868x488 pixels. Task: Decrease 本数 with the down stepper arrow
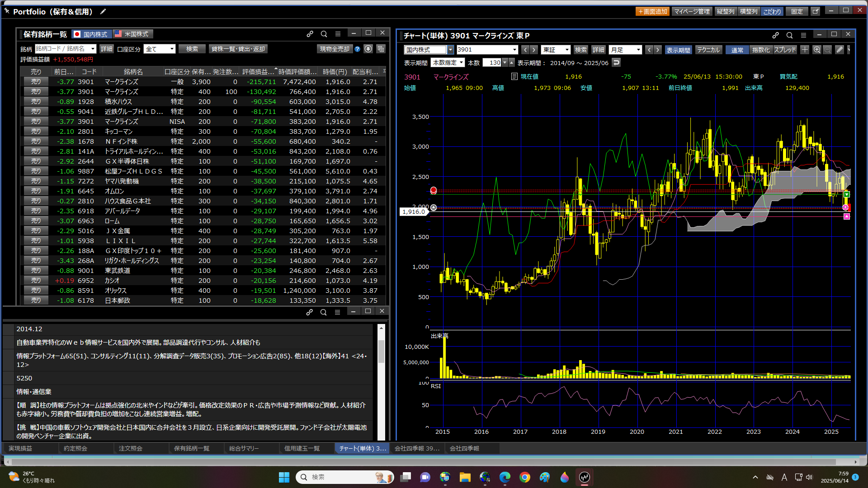point(505,63)
